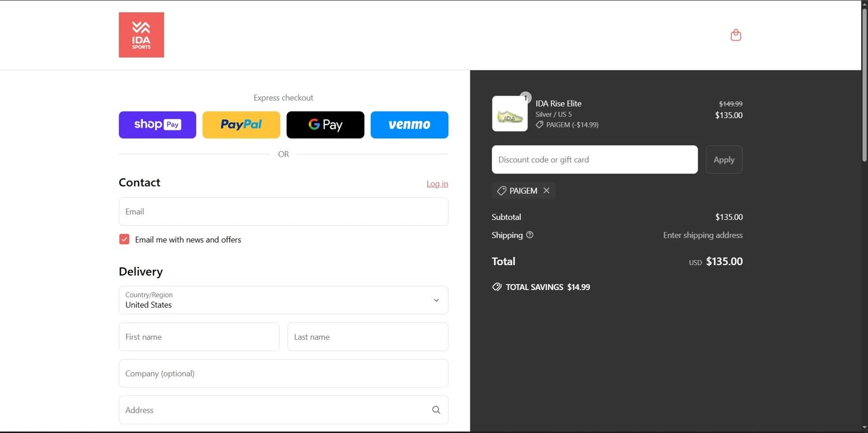Click the Apply discount button
868x433 pixels.
pos(724,159)
